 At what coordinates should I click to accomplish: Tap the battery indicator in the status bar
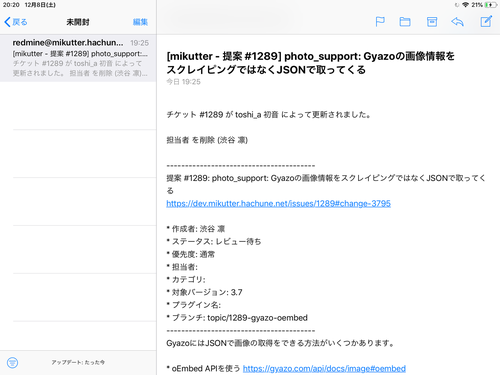point(491,5)
